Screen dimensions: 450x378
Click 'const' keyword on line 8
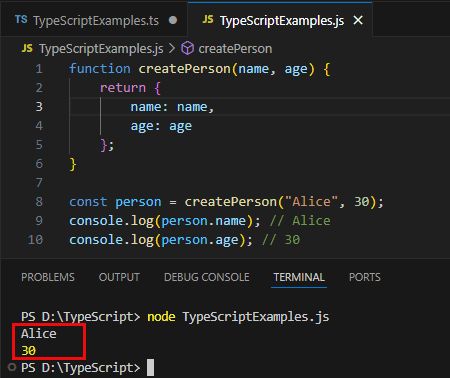88,202
